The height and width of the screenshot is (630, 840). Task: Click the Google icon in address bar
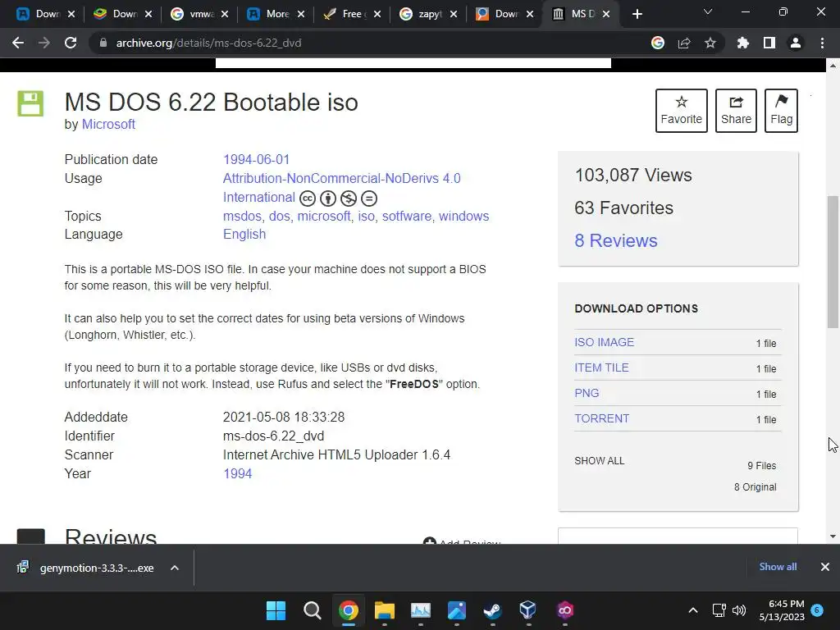(657, 43)
